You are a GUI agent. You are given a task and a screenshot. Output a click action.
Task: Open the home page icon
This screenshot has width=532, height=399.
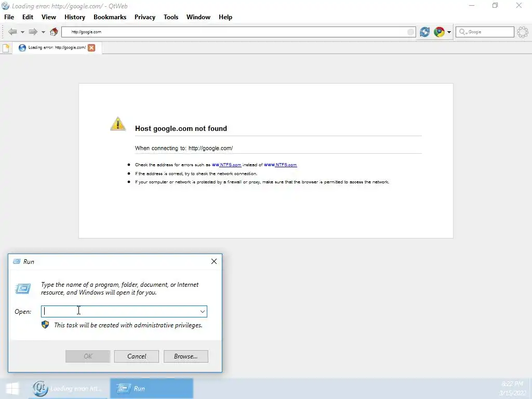[54, 32]
